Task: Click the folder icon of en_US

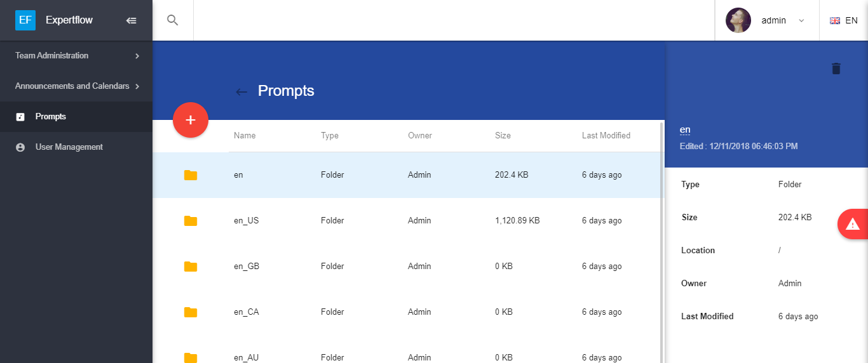Action: coord(191,221)
